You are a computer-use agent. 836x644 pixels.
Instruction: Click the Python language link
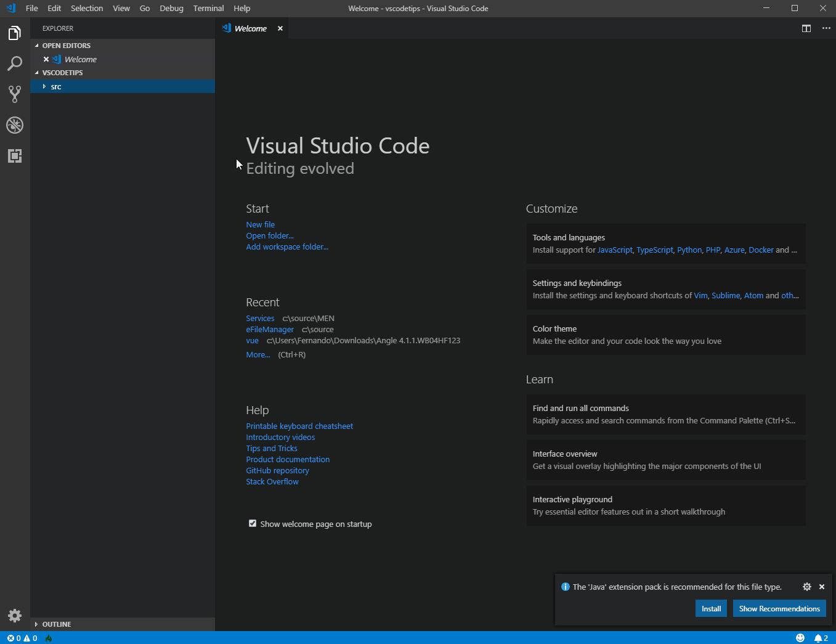pos(689,250)
